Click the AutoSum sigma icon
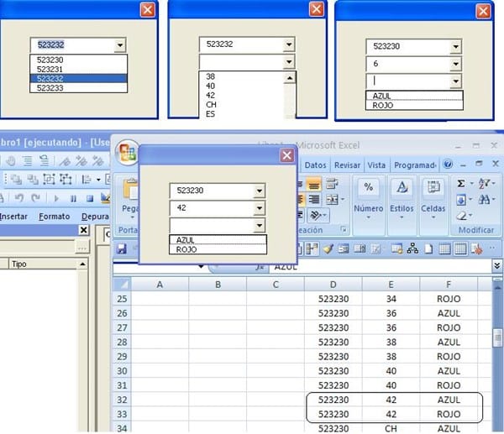 pyautogui.click(x=460, y=184)
